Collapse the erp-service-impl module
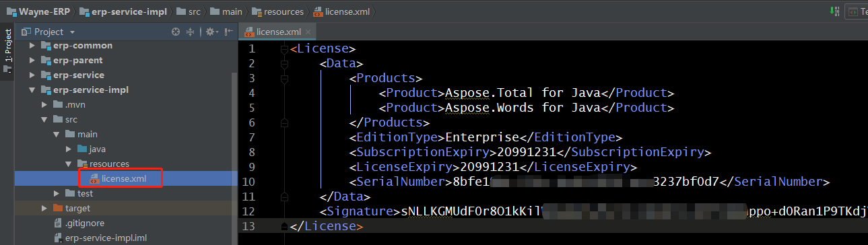 32,90
